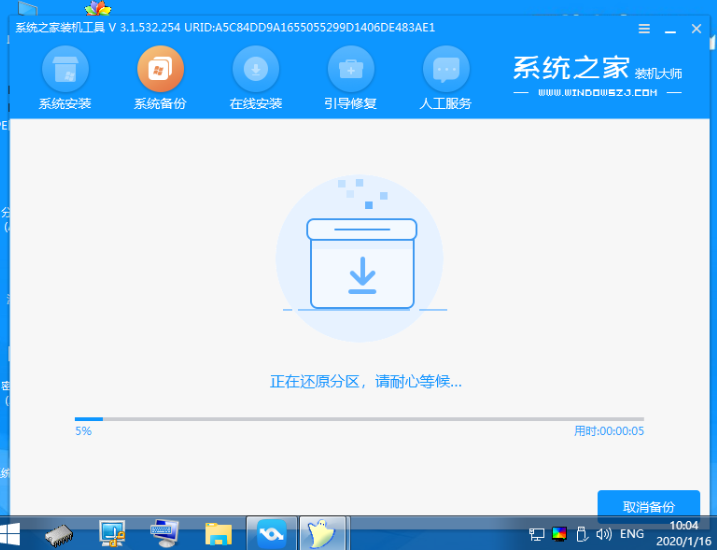Click the volume speaker tray icon
This screenshot has width=717, height=551.
click(x=604, y=534)
